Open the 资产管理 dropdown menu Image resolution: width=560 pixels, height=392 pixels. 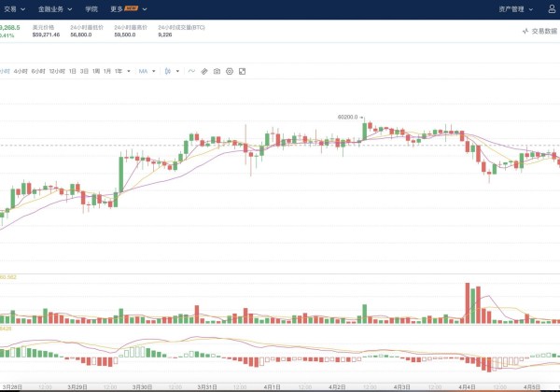click(x=512, y=8)
